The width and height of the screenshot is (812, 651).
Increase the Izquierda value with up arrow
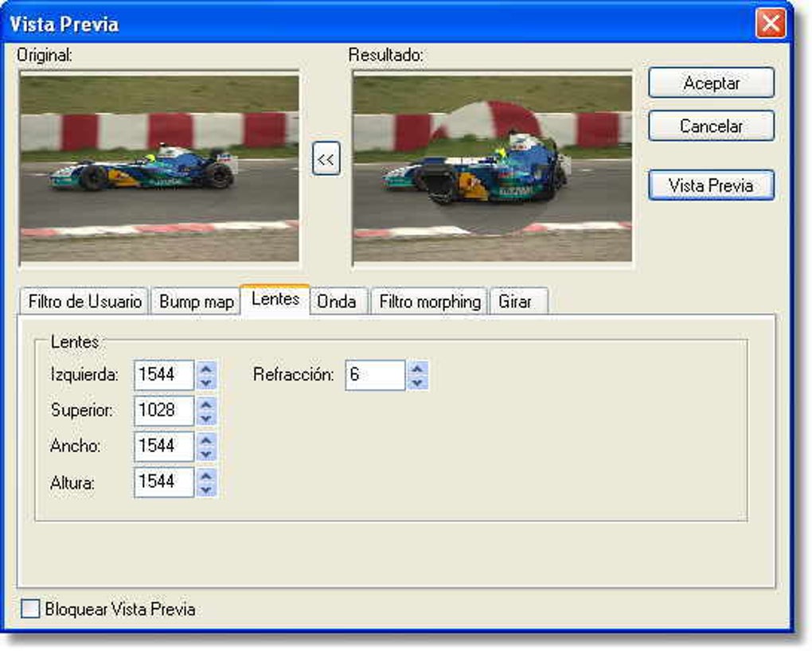pos(206,368)
